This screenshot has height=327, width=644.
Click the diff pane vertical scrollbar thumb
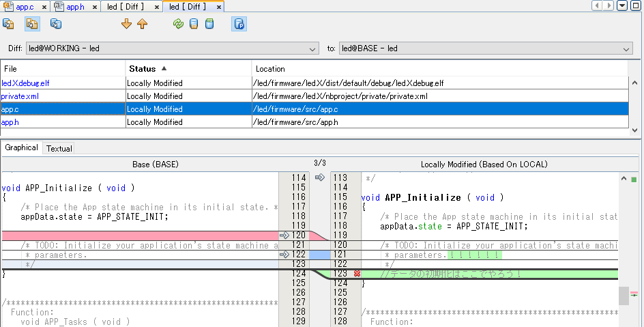[x=624, y=295]
